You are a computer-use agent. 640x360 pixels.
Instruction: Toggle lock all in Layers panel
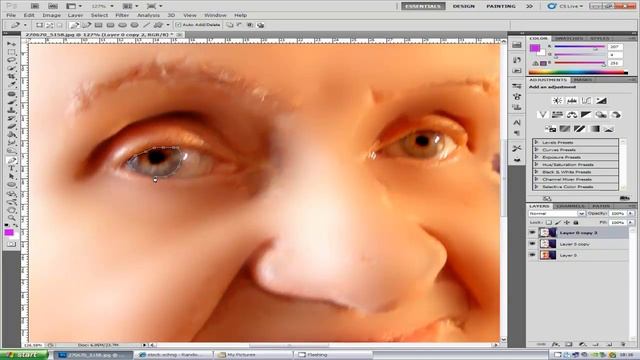pos(576,222)
